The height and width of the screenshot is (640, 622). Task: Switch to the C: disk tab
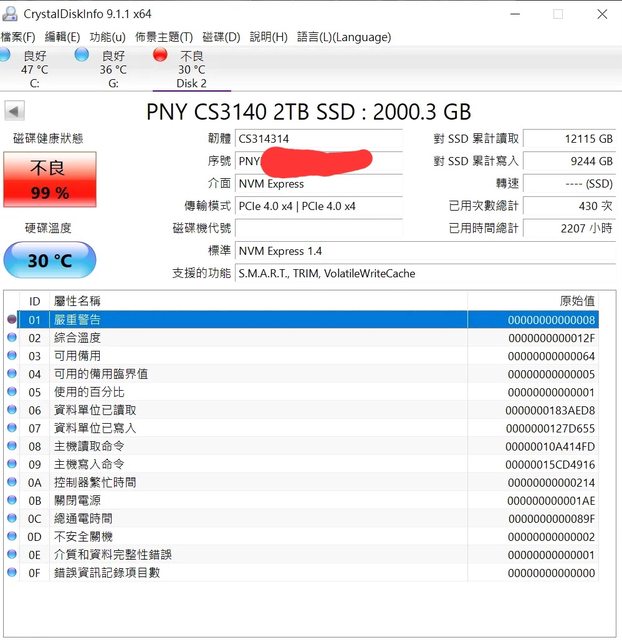(x=34, y=70)
